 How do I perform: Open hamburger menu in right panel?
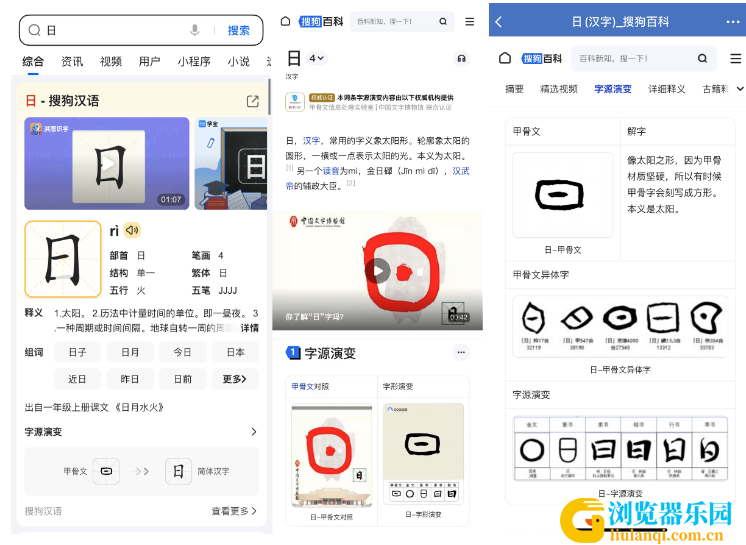736,58
